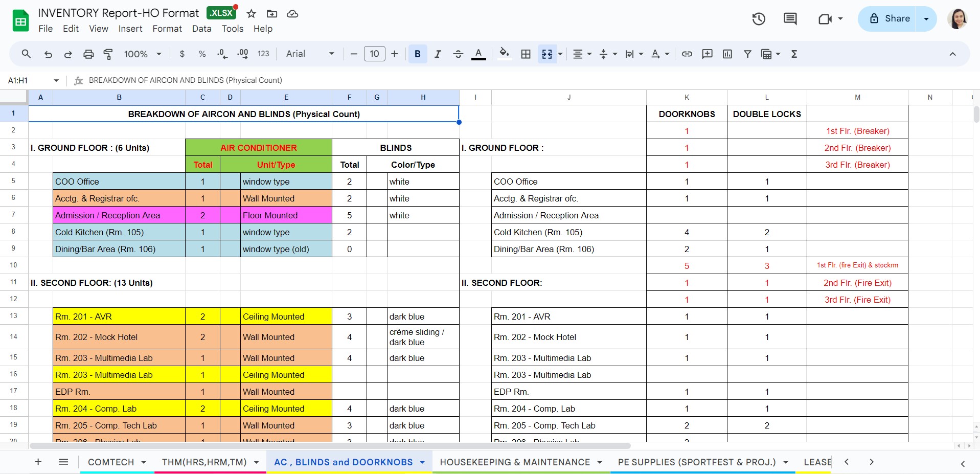The image size is (980, 474).
Task: Go to Sheets home icon
Action: coord(21,20)
